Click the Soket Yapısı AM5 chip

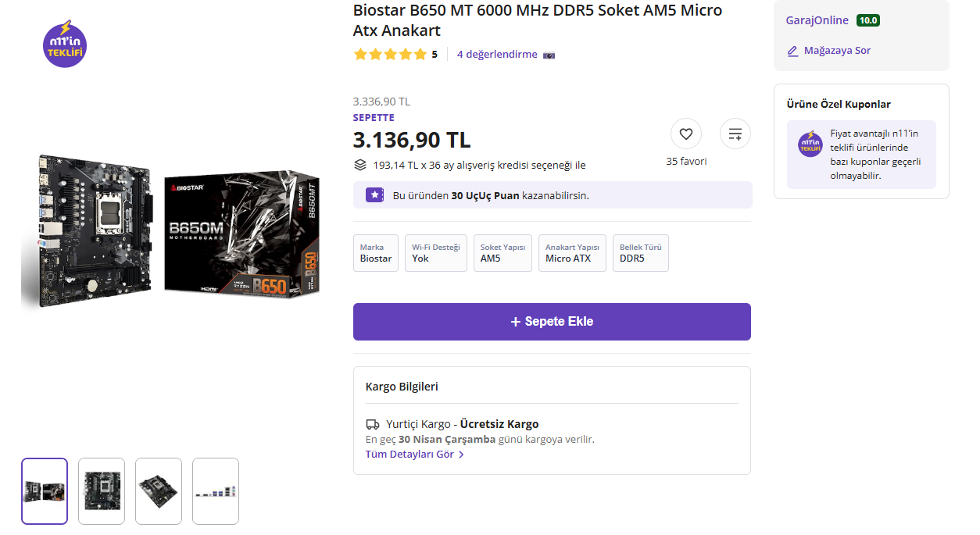pos(503,253)
